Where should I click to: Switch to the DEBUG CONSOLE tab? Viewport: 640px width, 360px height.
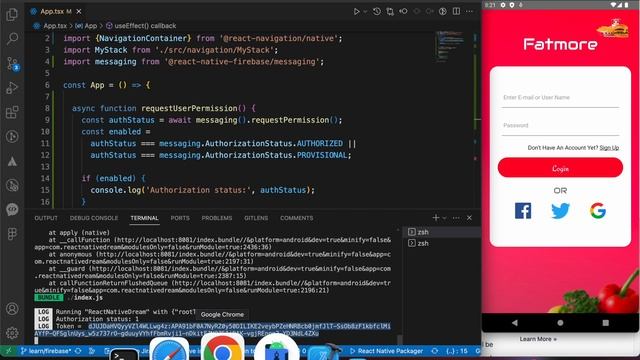click(x=94, y=218)
